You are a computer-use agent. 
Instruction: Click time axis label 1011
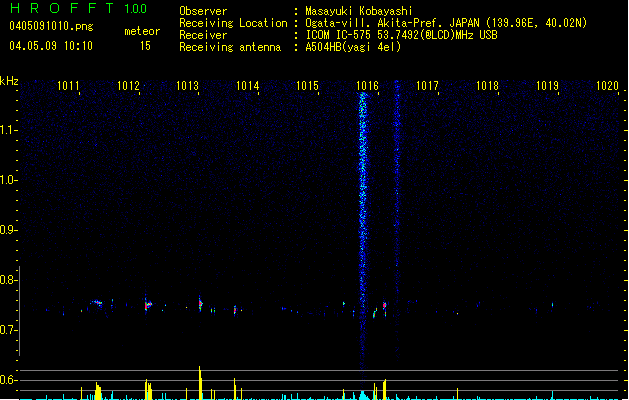pos(68,86)
